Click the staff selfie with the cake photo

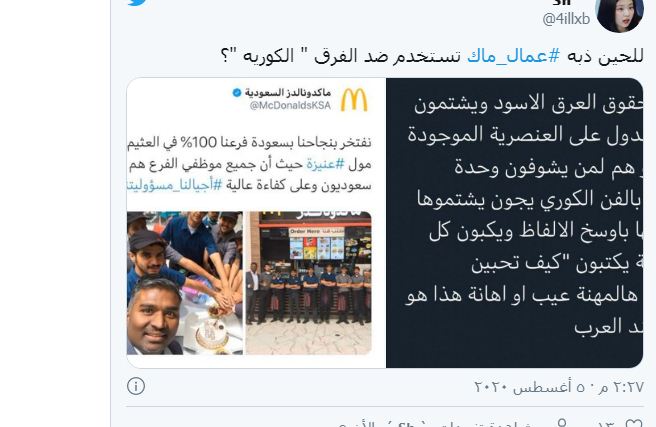click(x=185, y=283)
